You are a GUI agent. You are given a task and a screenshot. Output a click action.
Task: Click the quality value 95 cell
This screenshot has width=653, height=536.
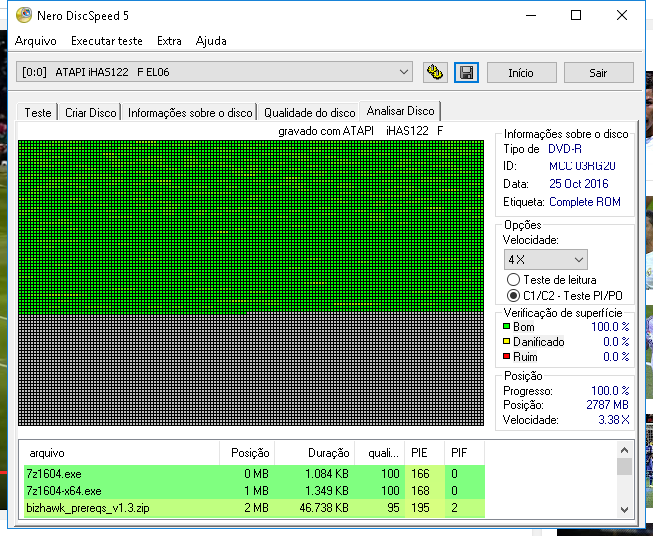[393, 508]
